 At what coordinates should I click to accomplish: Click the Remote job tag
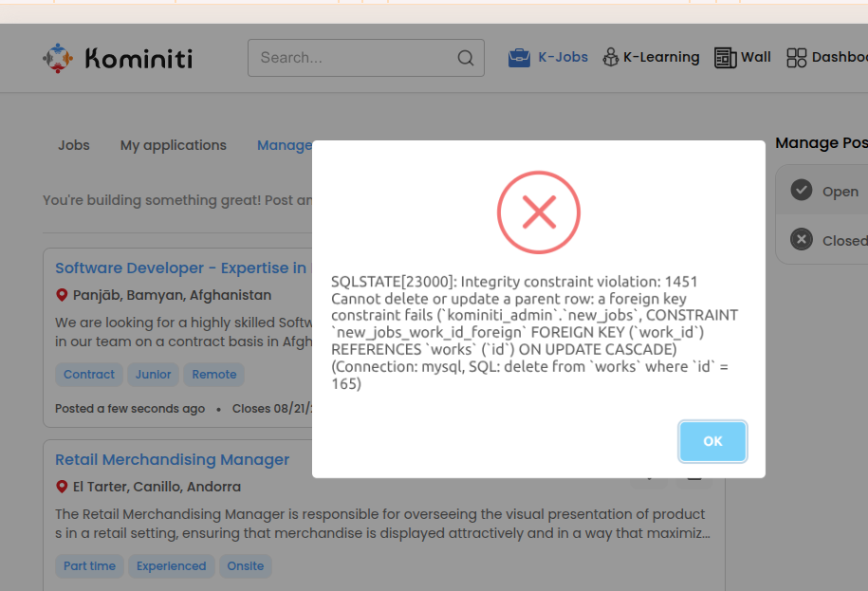tap(214, 375)
